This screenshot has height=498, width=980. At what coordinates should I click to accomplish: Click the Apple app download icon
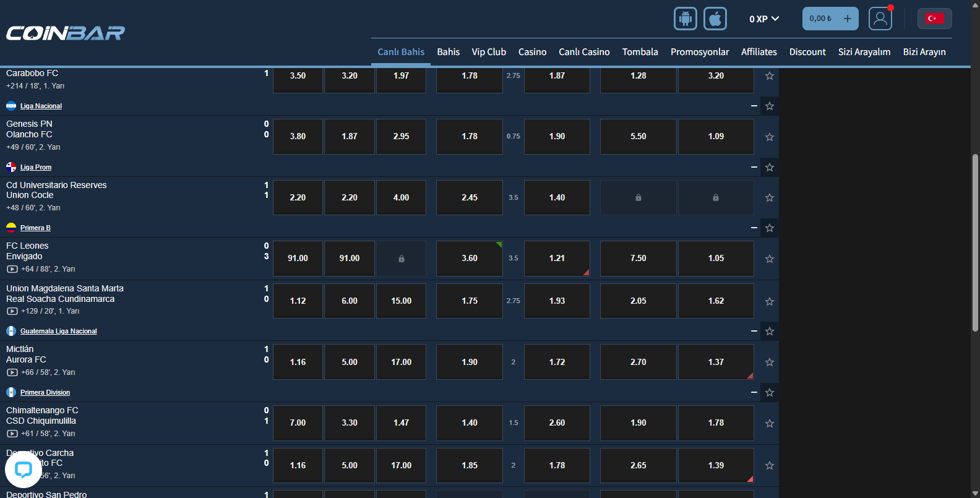715,19
